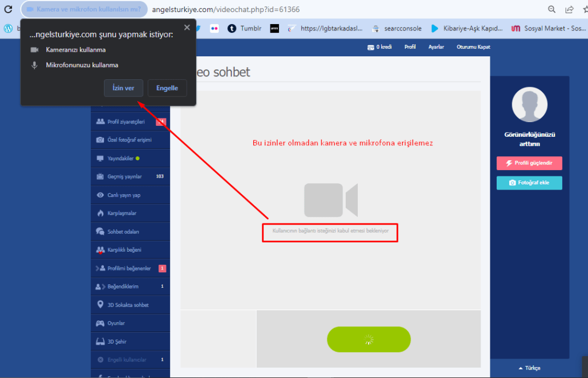Click the Canlı yayın yap eye icon
This screenshot has height=378, width=588.
100,195
